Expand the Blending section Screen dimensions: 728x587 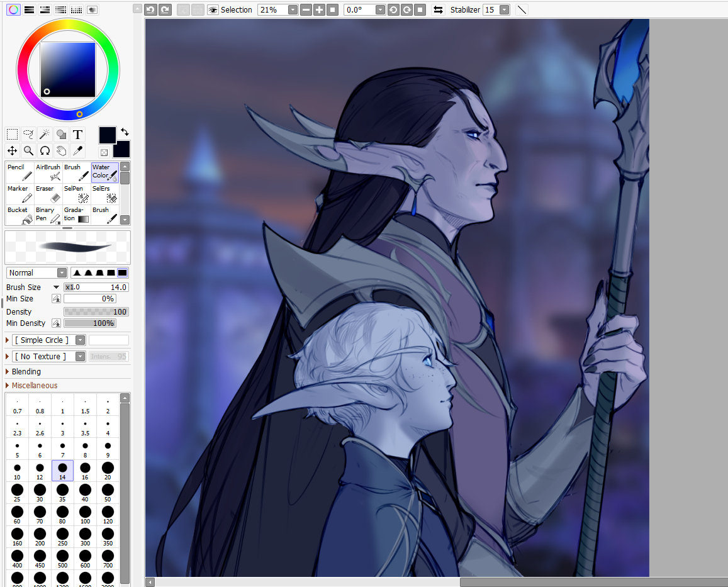coord(26,371)
